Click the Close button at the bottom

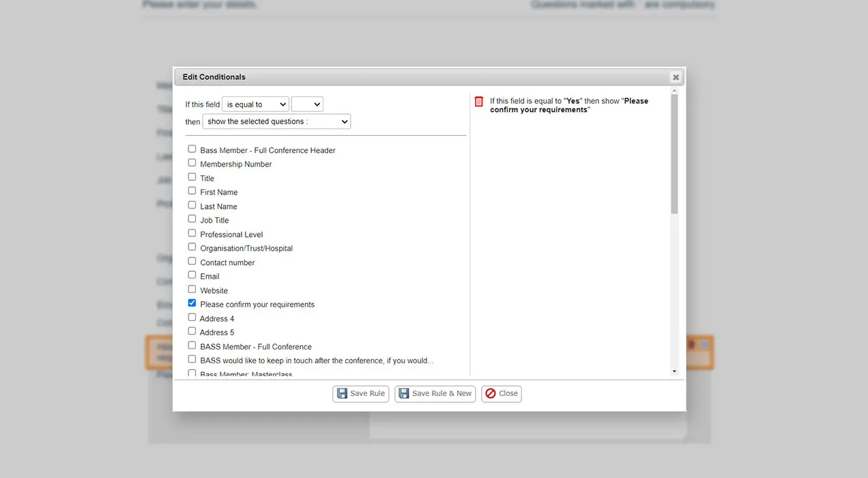501,393
